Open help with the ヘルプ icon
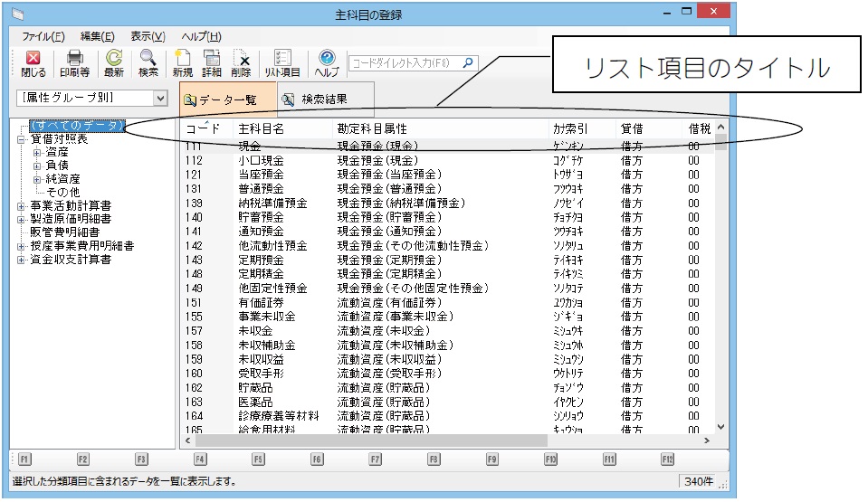868x502 pixels. 327,63
